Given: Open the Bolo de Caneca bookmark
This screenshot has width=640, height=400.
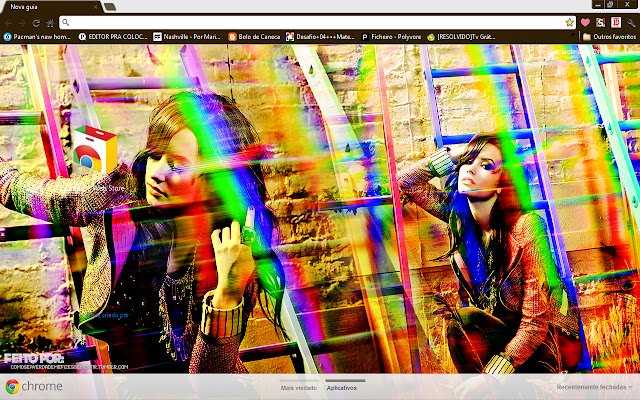Looking at the screenshot, I should (254, 37).
